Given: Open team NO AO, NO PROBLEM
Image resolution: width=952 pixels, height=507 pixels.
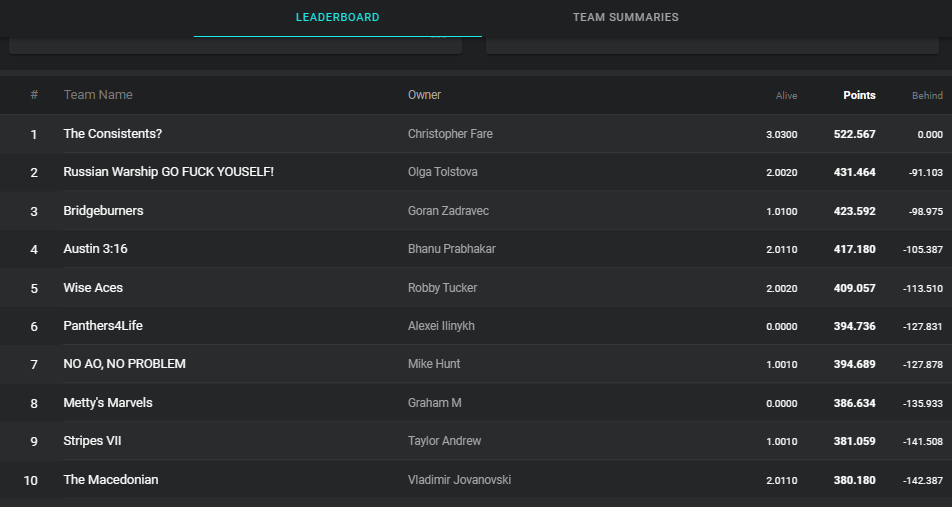Looking at the screenshot, I should point(124,364).
